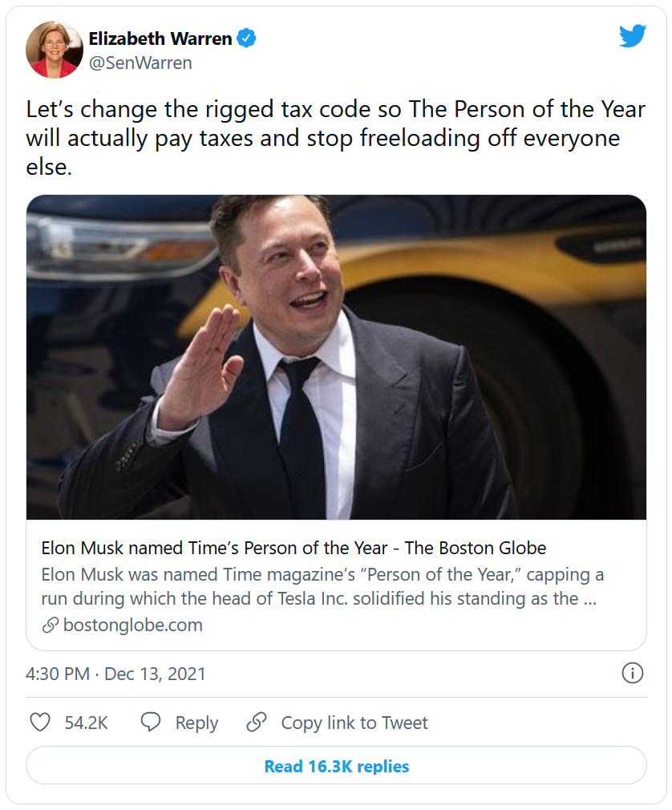
Task: Click the bostonglobe.com domain text
Action: tap(133, 625)
